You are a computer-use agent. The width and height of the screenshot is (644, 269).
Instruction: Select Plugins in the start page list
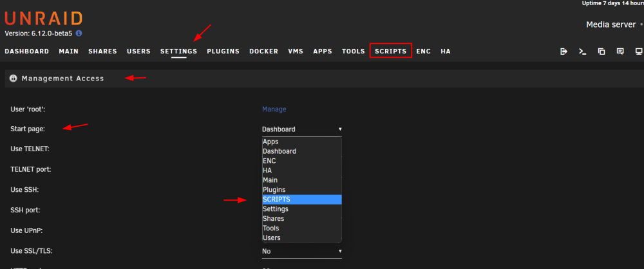click(x=302, y=190)
